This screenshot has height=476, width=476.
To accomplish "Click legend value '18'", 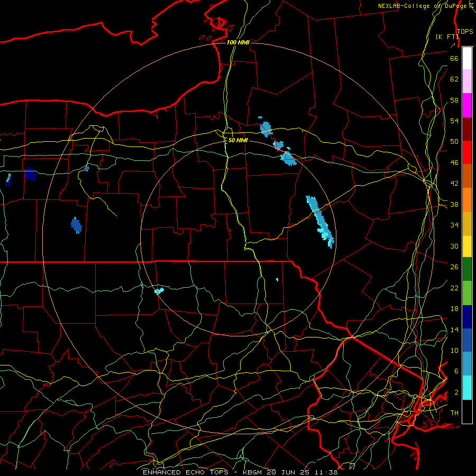I will click(x=454, y=309).
